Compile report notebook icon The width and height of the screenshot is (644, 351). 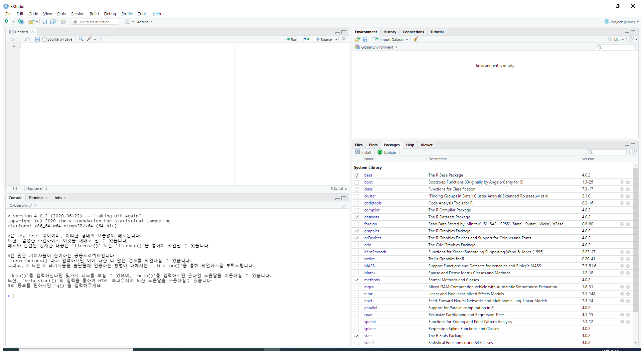(103, 39)
